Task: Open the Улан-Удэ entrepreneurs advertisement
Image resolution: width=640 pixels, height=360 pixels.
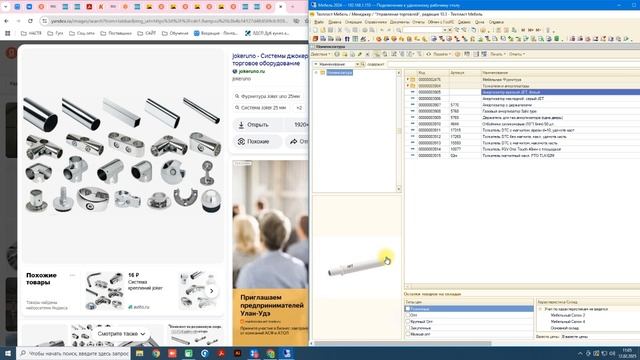Action: point(270,252)
